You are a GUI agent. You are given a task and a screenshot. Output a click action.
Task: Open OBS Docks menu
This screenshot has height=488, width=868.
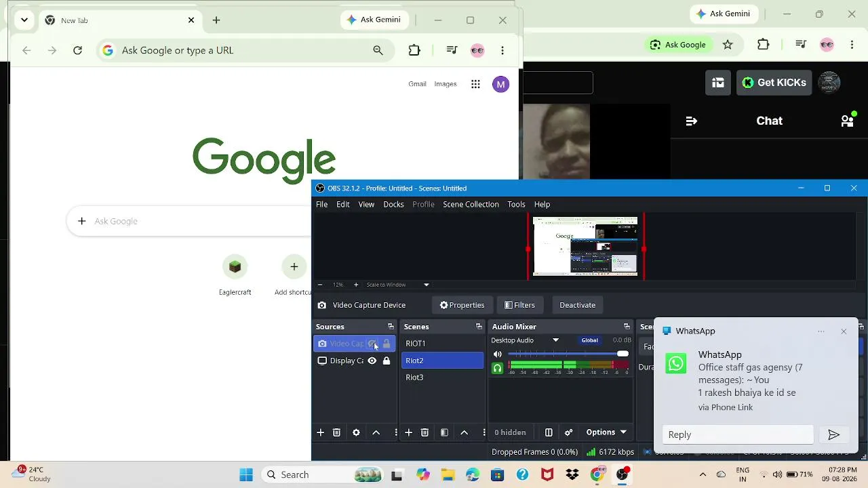pos(393,204)
